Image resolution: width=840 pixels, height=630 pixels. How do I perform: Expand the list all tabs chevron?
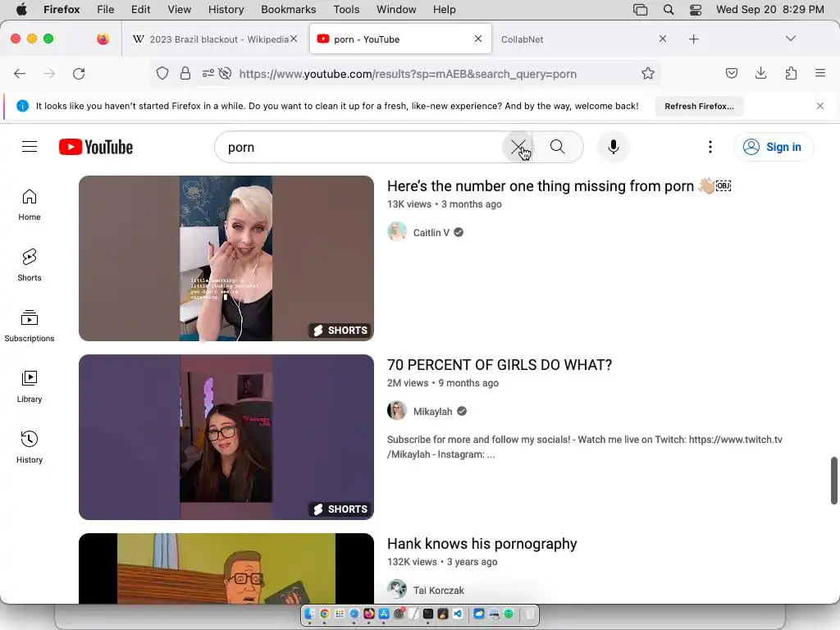point(791,39)
